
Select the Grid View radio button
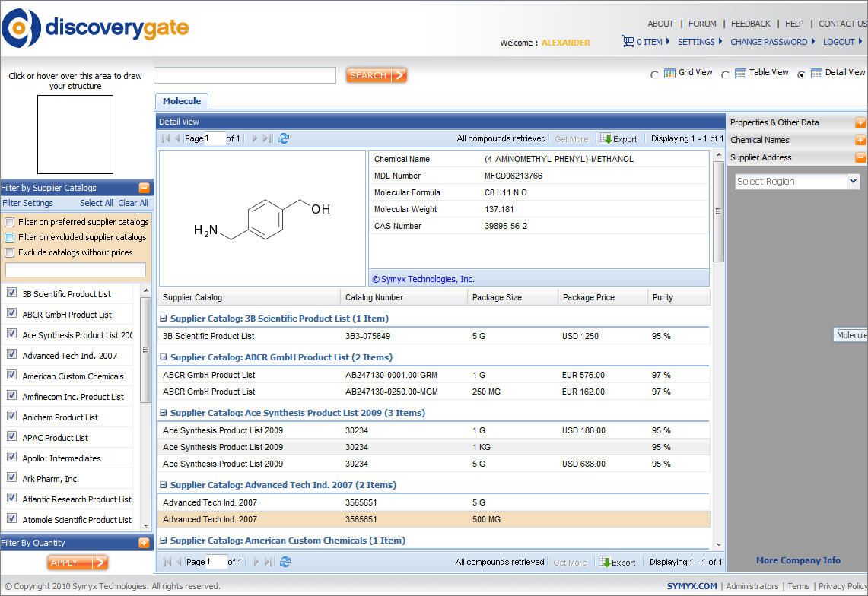click(x=655, y=74)
